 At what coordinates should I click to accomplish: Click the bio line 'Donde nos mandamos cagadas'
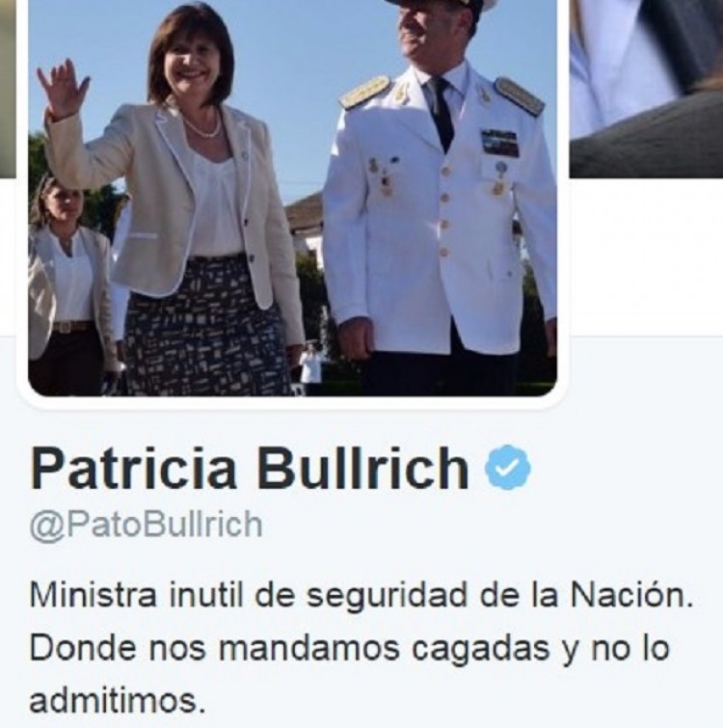[349, 649]
